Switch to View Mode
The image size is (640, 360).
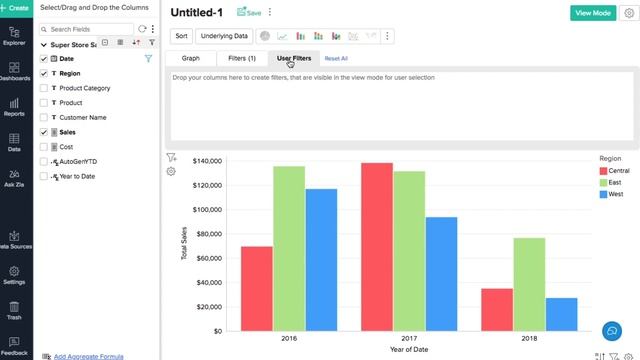[593, 13]
